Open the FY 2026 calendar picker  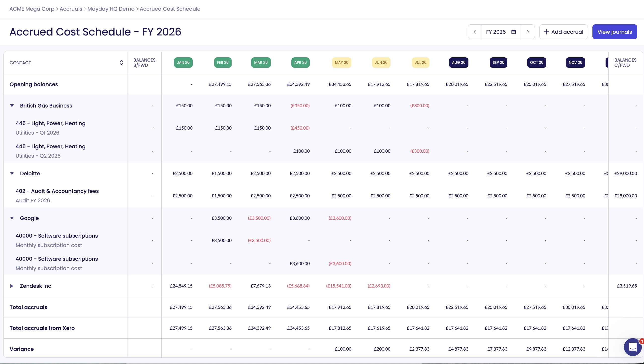501,32
